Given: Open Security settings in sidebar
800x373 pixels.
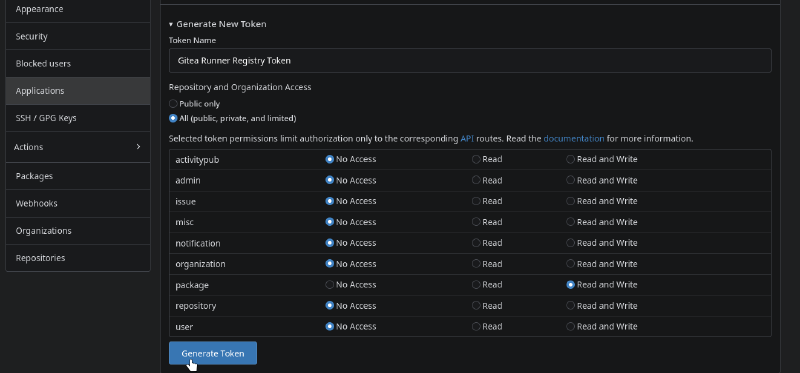Looking at the screenshot, I should (78, 36).
